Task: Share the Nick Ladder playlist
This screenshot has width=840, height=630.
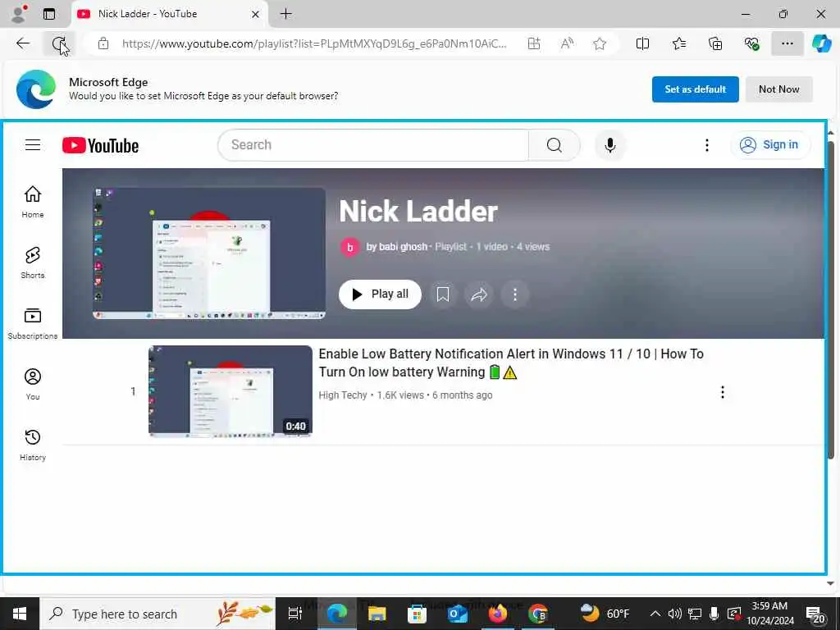Action: click(479, 294)
